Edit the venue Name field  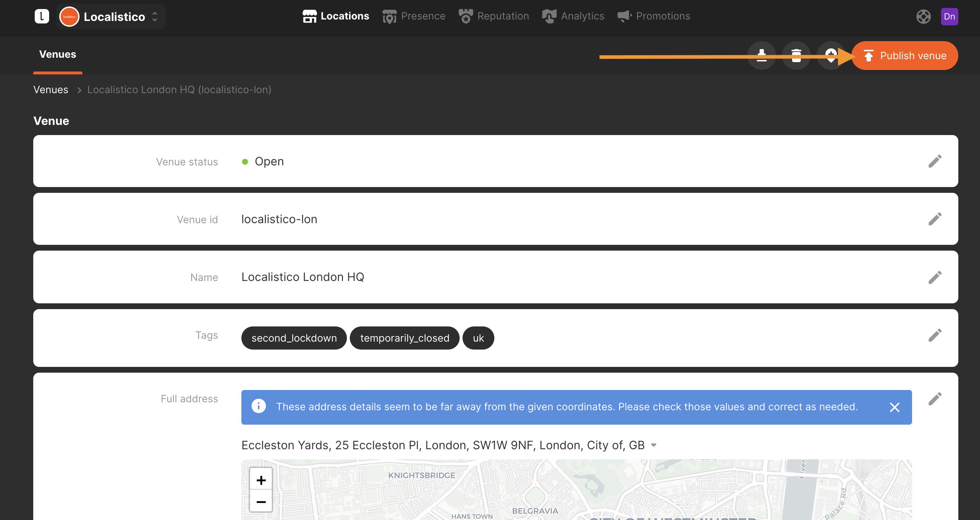(x=935, y=277)
